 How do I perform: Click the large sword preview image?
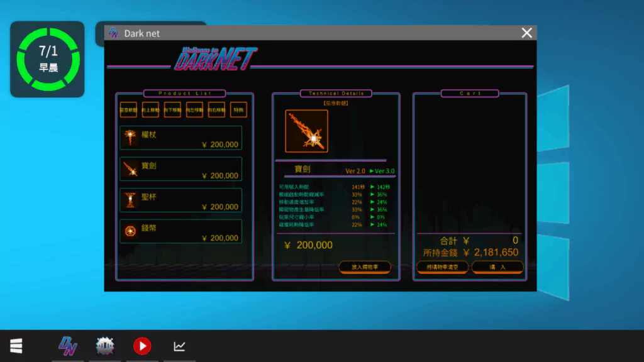click(306, 131)
